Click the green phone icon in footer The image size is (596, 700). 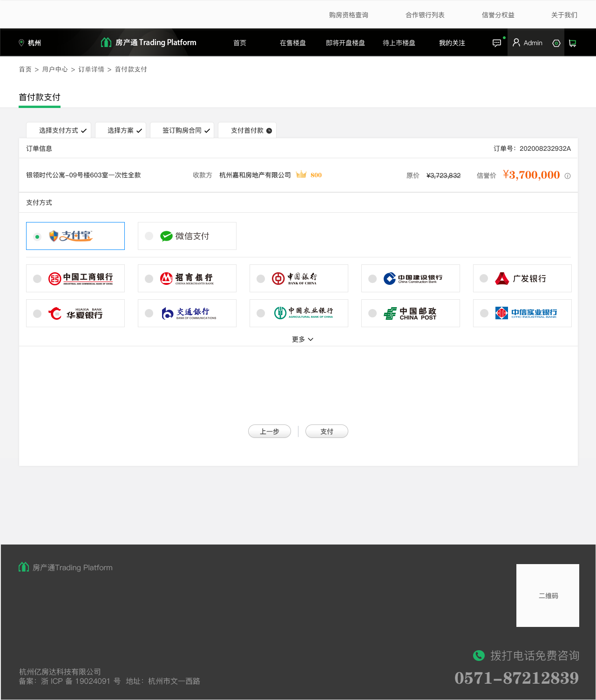[479, 655]
